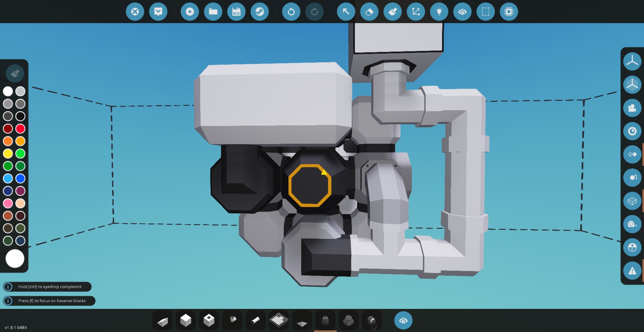The height and width of the screenshot is (332, 644).
Task: Select the pump block component in hotbar
Action: coord(348,321)
